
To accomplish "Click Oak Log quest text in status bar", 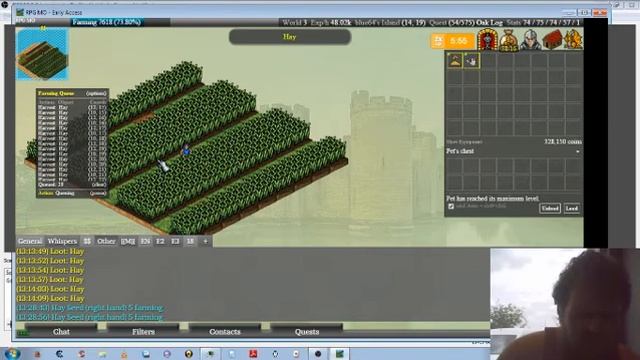I will click(489, 22).
